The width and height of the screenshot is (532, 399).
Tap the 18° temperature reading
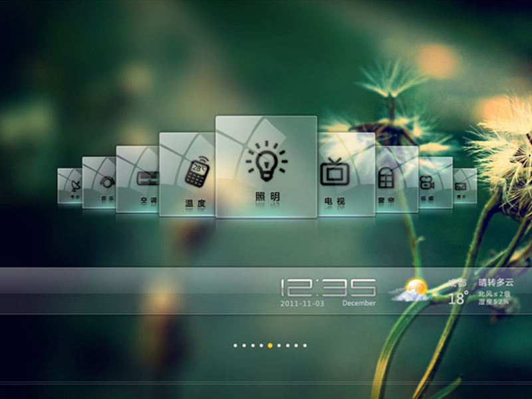click(458, 299)
